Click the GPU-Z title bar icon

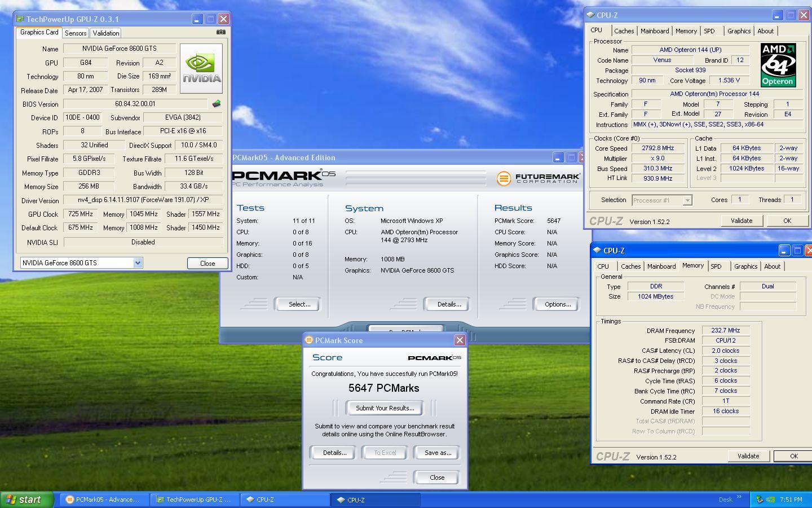click(x=20, y=19)
